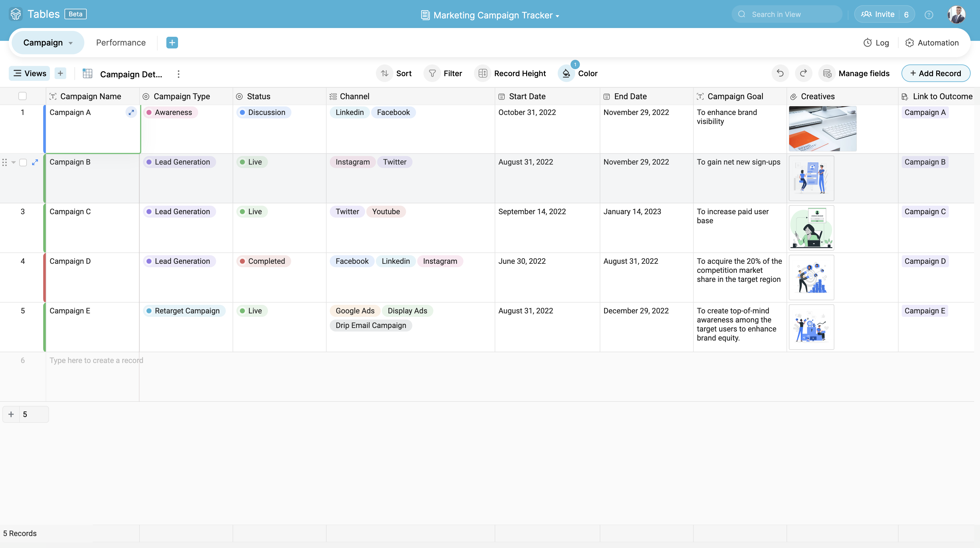
Task: Click the Undo icon in toolbar
Action: pos(780,73)
